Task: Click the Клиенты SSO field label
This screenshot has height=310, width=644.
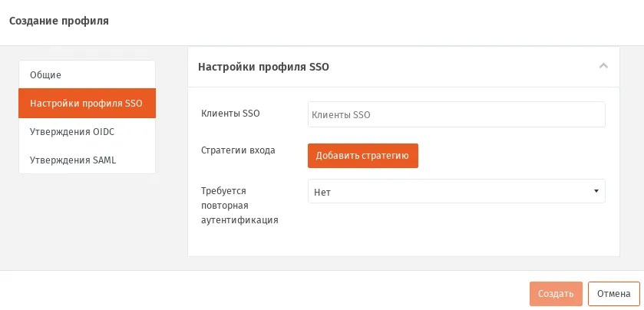Action: [x=230, y=114]
